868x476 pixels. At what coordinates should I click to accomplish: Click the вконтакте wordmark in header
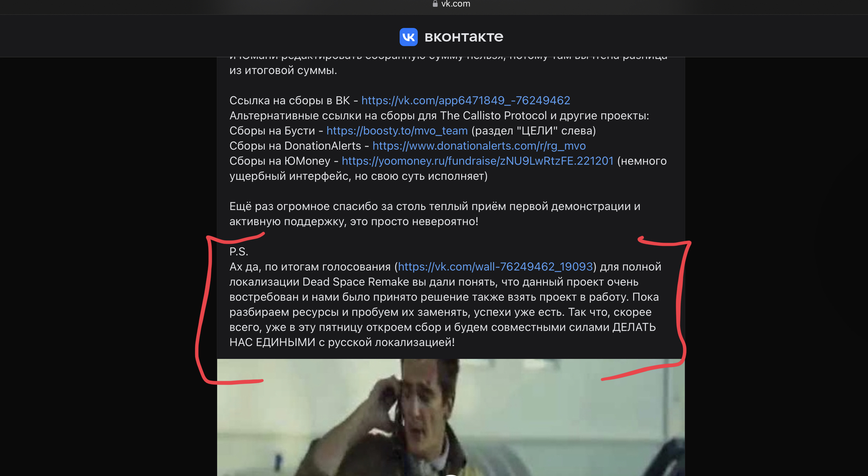tap(464, 37)
